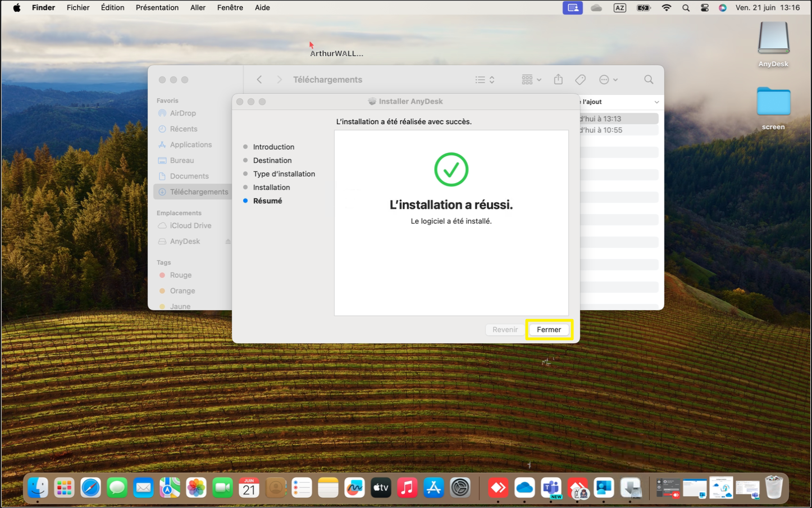Image resolution: width=812 pixels, height=508 pixels.
Task: Launch AnyDesk from the Dock
Action: (498, 488)
